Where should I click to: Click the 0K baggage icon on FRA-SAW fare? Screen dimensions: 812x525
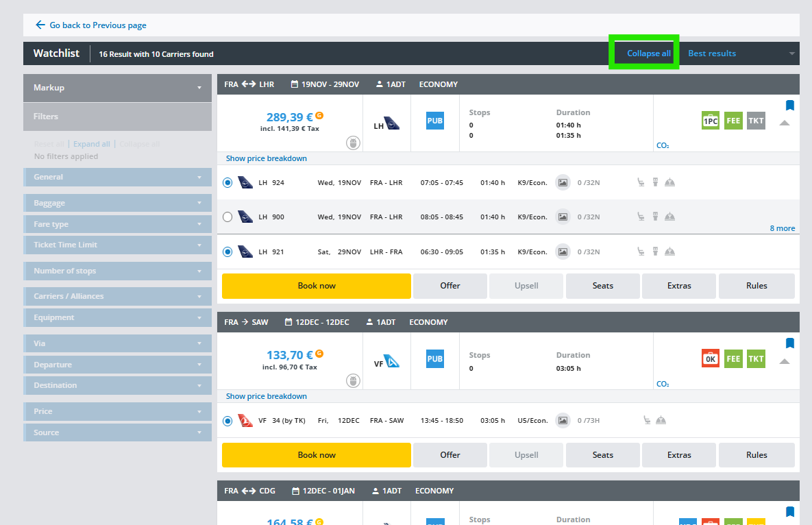[x=711, y=358]
